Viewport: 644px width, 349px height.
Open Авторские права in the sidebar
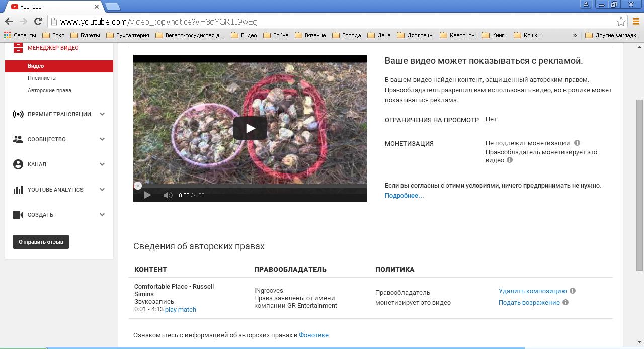[x=49, y=90]
